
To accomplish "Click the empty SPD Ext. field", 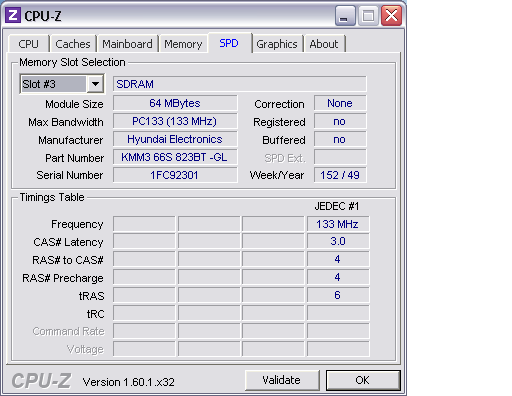I will (x=340, y=157).
